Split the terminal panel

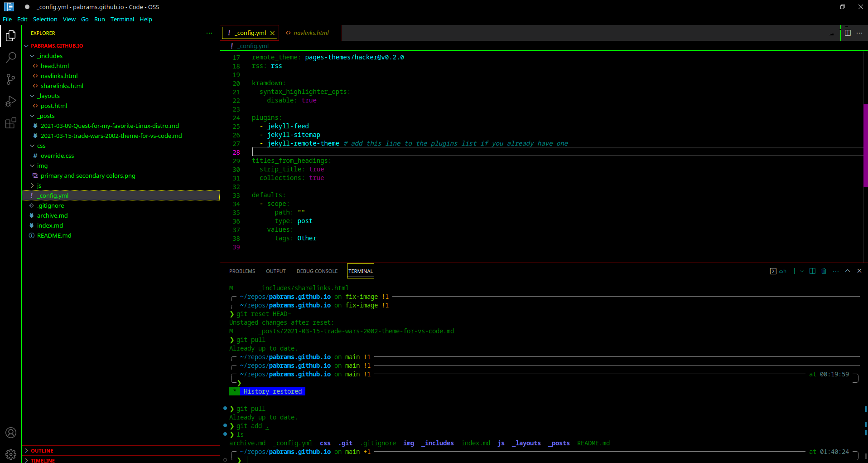[x=812, y=271]
